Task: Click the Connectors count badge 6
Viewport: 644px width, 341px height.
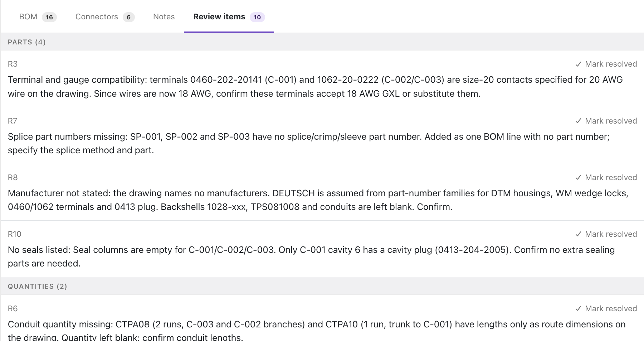Action: [x=128, y=17]
